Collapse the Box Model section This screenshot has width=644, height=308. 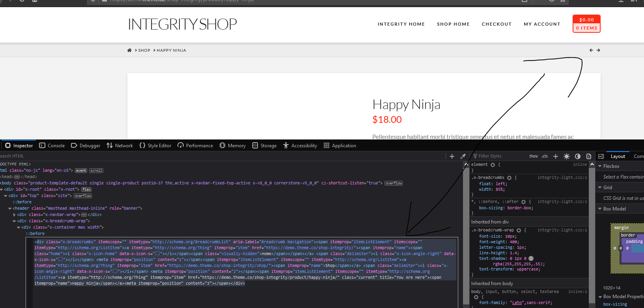(600, 209)
